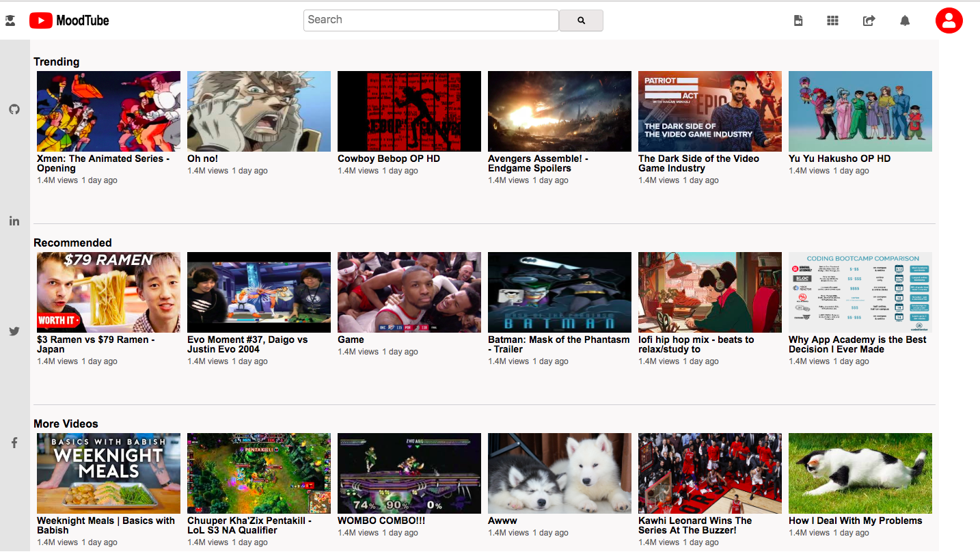
Task: Click title 'The Dark Side of the Video Game Industry'
Action: 699,163
